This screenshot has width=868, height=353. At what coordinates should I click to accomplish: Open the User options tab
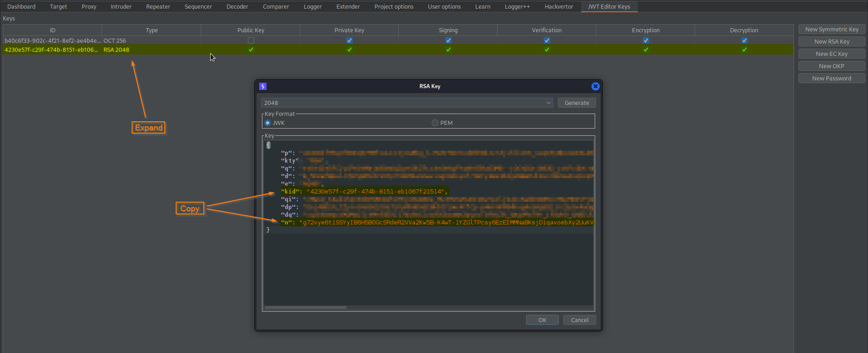pyautogui.click(x=444, y=6)
